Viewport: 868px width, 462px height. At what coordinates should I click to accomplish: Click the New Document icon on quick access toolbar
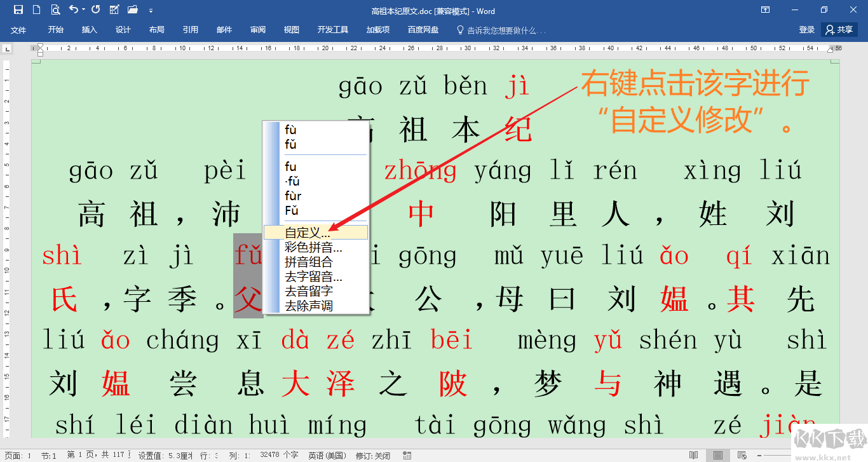pos(36,9)
